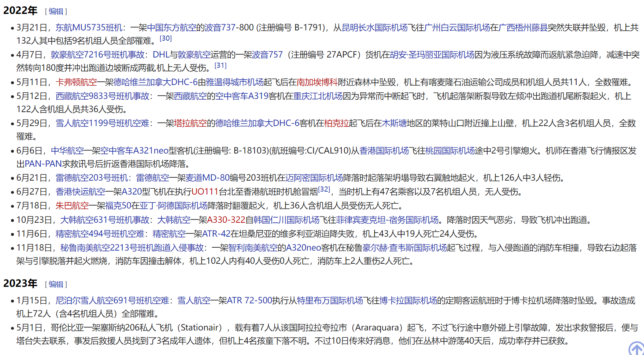Jump to footnote reference [30]
Image resolution: width=644 pixels, height=355 pixels.
166,38
